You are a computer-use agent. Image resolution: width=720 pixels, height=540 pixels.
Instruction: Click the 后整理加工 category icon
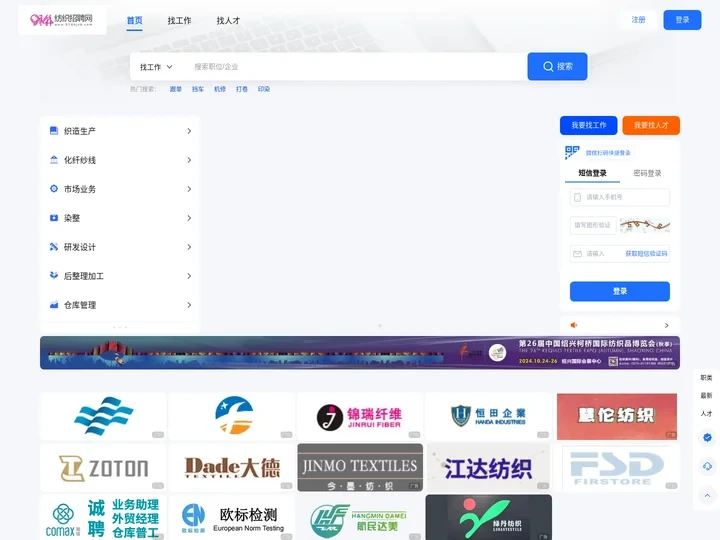pos(54,276)
